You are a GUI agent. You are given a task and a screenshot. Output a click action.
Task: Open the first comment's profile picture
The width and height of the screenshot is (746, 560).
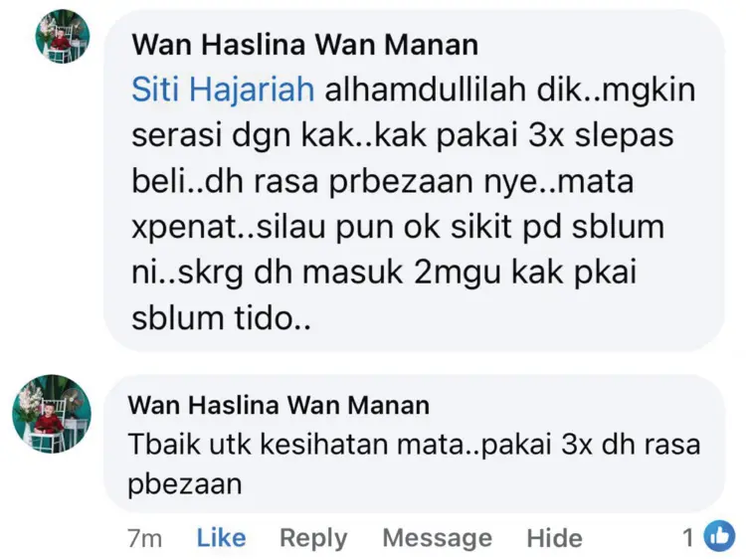pos(63,36)
